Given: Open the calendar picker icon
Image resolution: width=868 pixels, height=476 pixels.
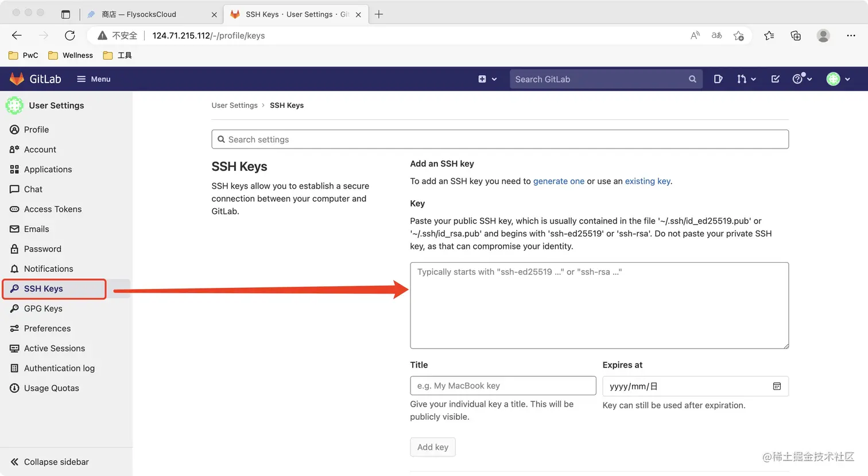Looking at the screenshot, I should (777, 387).
